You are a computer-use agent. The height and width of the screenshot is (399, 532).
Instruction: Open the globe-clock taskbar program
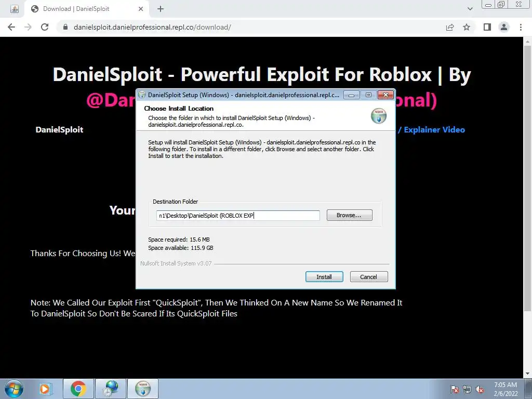click(x=111, y=389)
